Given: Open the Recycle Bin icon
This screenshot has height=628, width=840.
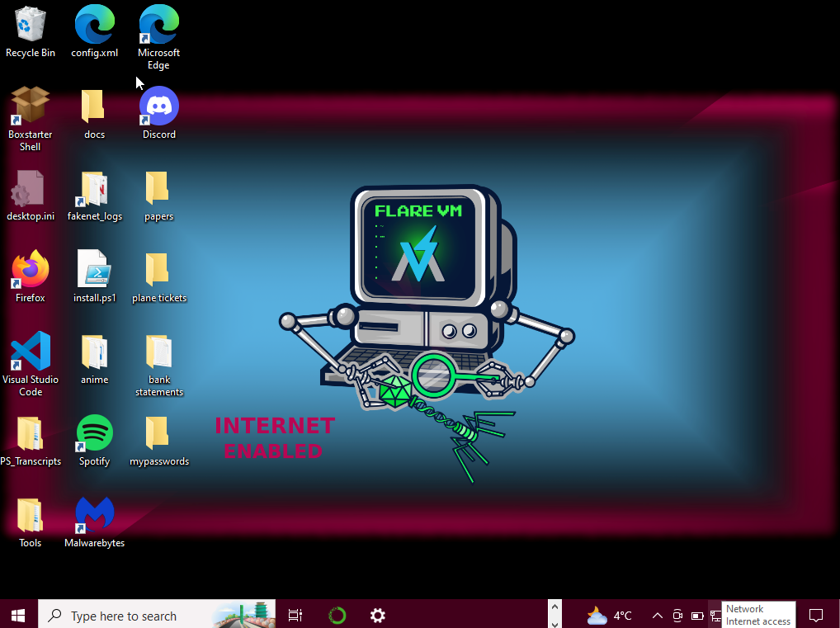Looking at the screenshot, I should [x=31, y=25].
